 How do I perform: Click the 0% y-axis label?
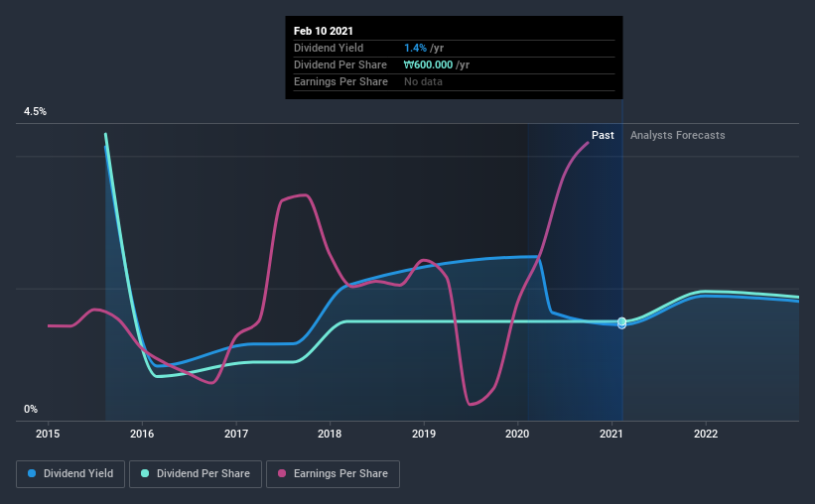pos(31,410)
